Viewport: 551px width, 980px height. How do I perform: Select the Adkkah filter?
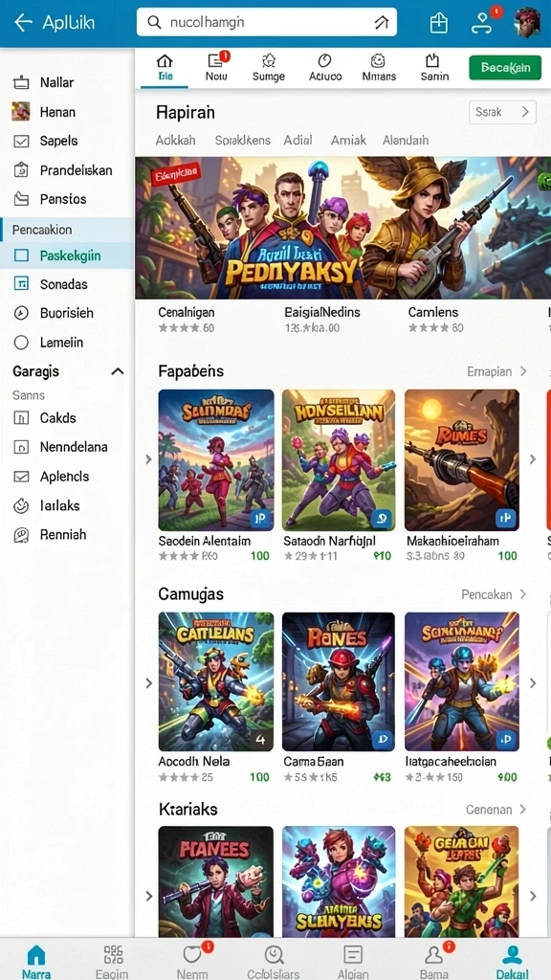[x=176, y=140]
